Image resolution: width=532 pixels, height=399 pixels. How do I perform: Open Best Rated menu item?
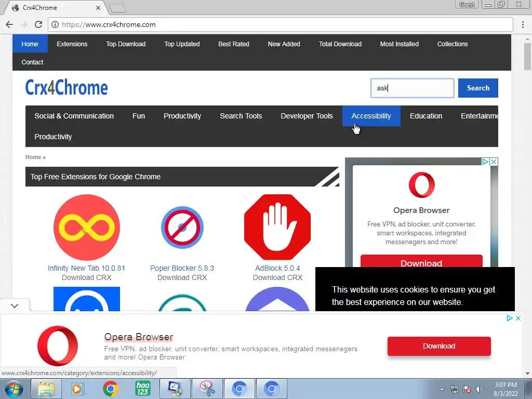point(234,44)
